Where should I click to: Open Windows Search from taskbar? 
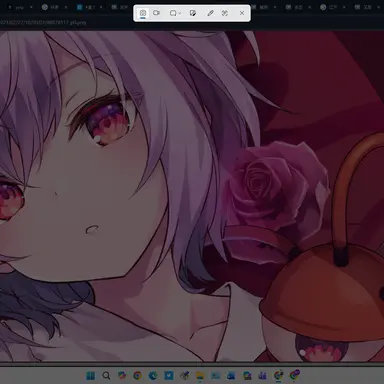106,376
